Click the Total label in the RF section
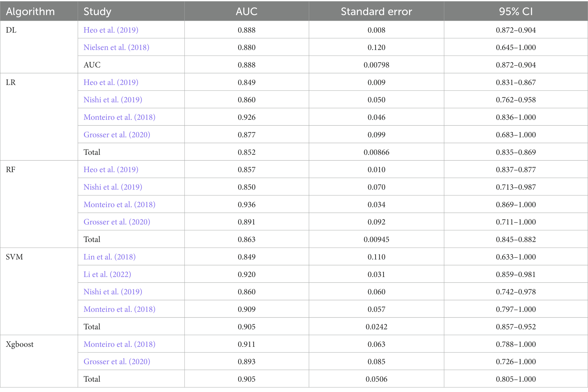 [92, 240]
